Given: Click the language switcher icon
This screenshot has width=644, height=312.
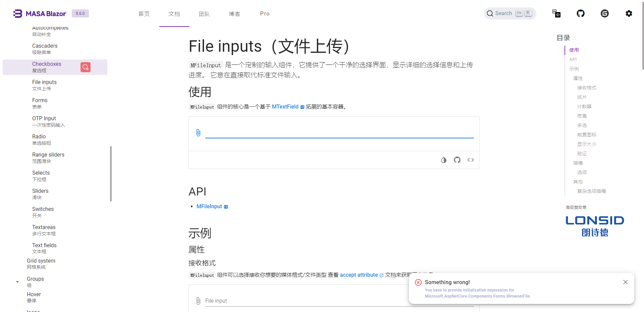Looking at the screenshot, I should (x=556, y=13).
